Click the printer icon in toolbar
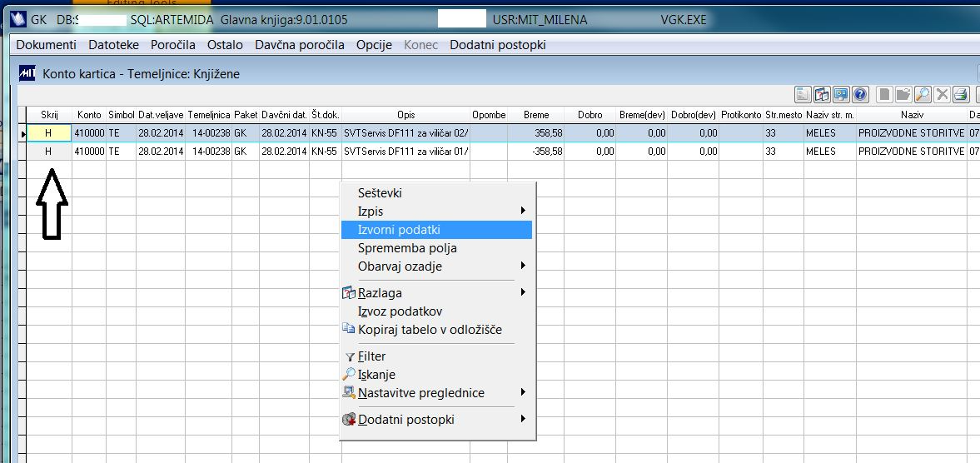 pyautogui.click(x=961, y=95)
